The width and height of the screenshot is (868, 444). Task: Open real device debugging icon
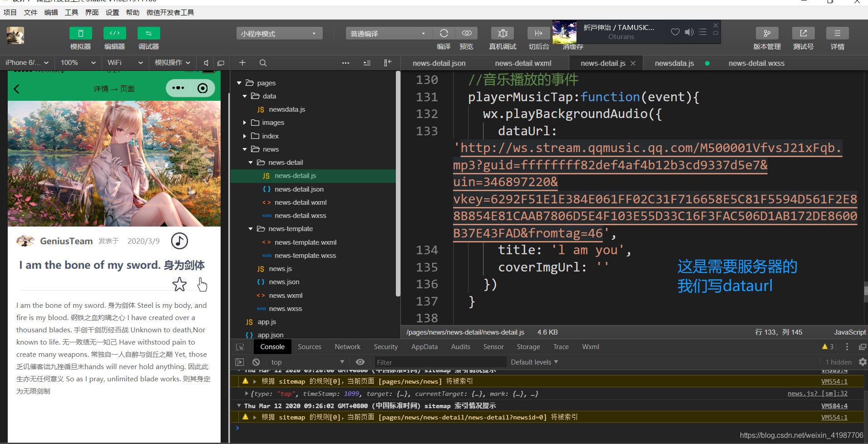pos(503,33)
